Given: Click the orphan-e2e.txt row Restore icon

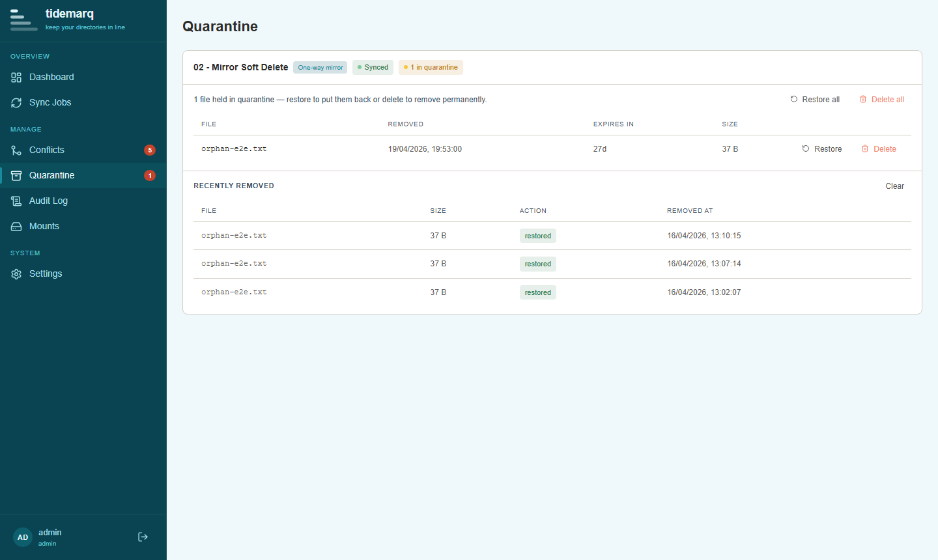Looking at the screenshot, I should (806, 149).
